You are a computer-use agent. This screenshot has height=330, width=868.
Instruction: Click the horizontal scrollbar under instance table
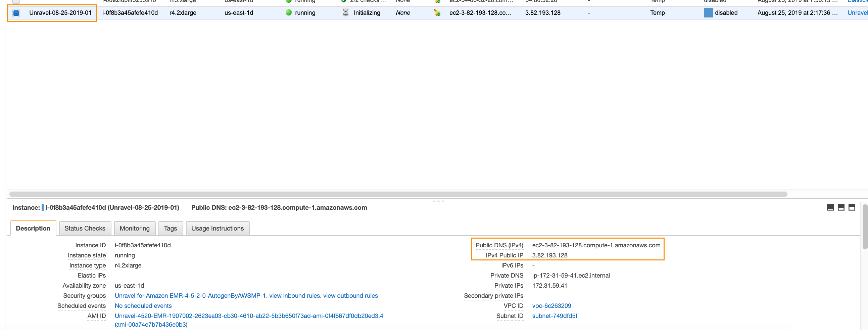point(398,194)
